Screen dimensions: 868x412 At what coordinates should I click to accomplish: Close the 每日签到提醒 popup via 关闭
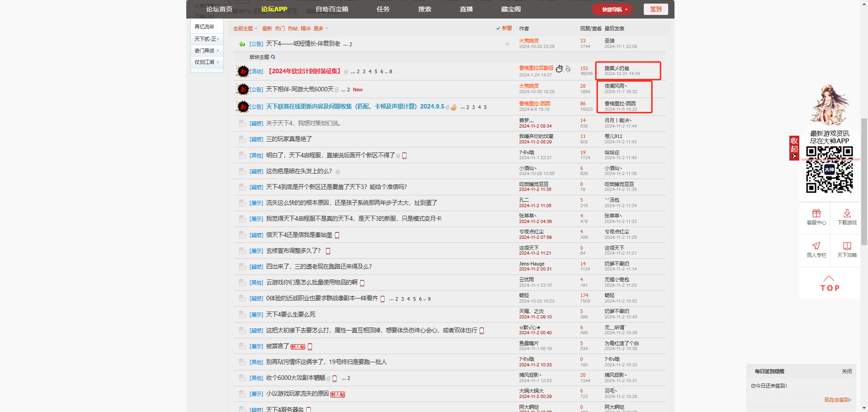coord(846,371)
